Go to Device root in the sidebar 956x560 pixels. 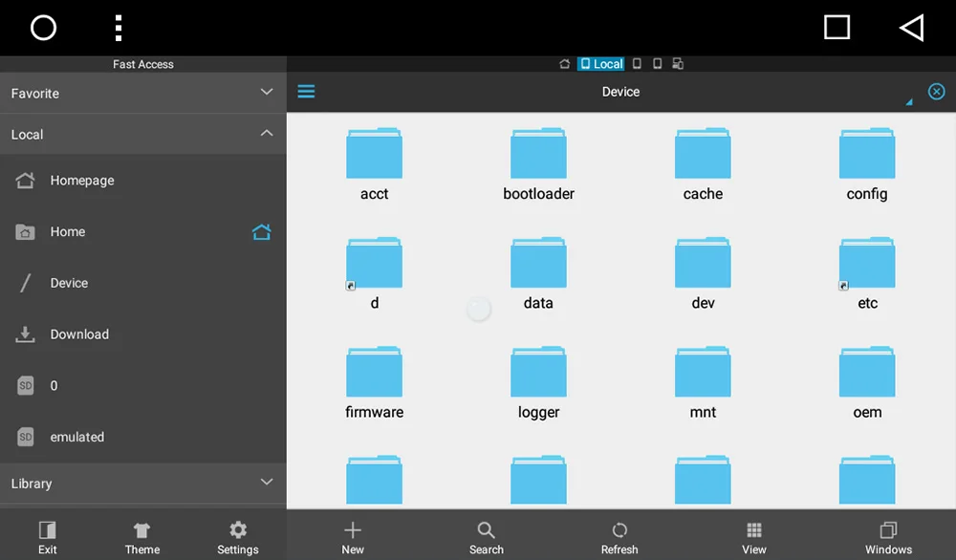coord(143,283)
